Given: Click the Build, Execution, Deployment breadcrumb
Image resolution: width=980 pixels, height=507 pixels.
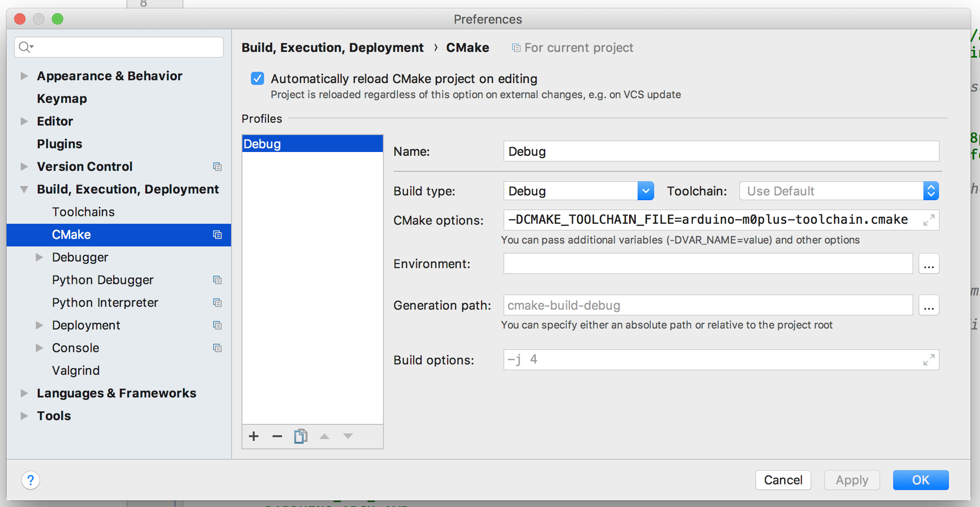Looking at the screenshot, I should tap(332, 47).
